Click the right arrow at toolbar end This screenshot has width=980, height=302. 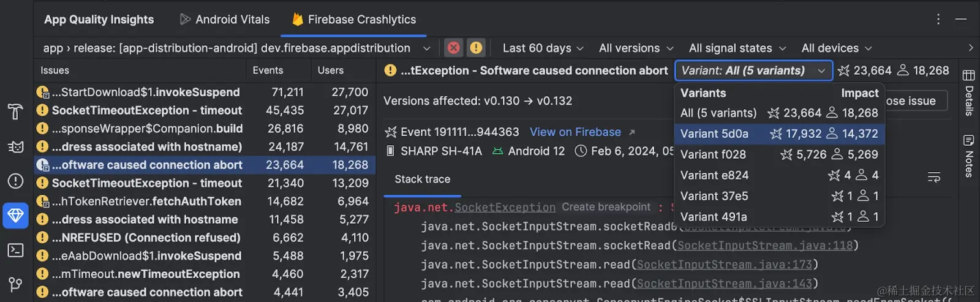(x=971, y=48)
